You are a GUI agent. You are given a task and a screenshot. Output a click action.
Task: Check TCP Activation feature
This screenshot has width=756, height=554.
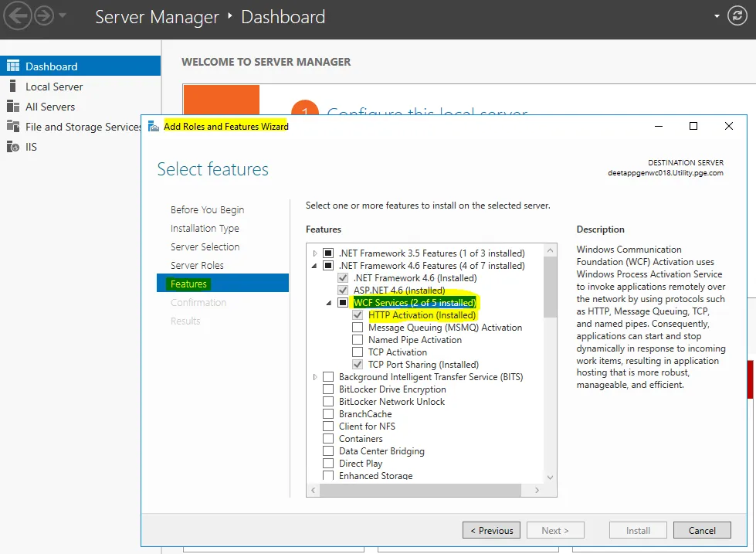(x=358, y=352)
